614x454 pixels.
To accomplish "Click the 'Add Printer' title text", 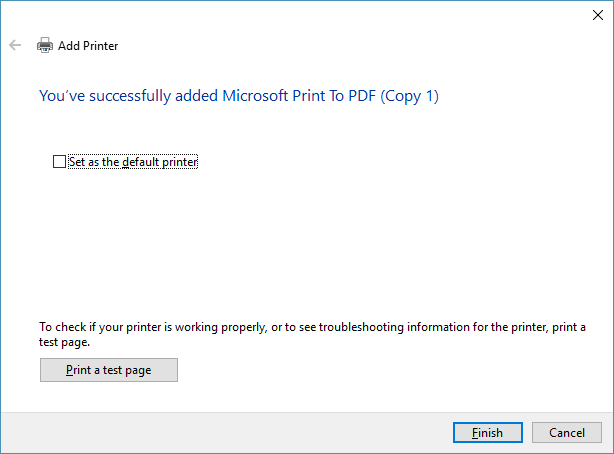I will click(88, 45).
